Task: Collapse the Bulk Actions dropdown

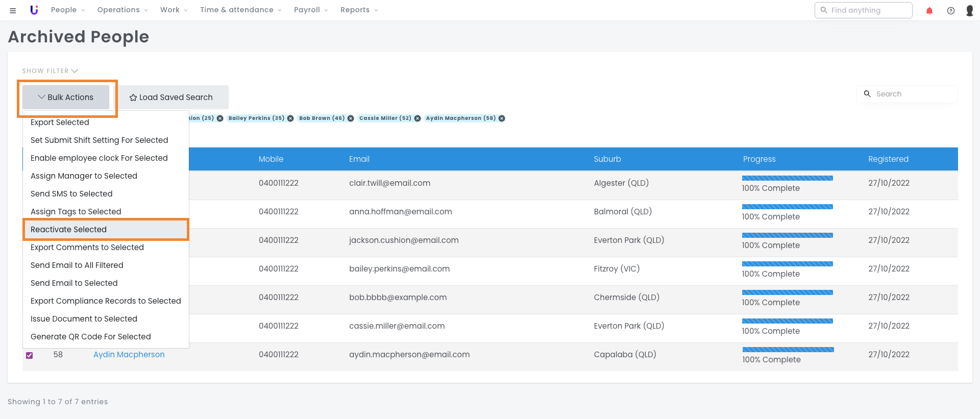Action: [x=66, y=97]
